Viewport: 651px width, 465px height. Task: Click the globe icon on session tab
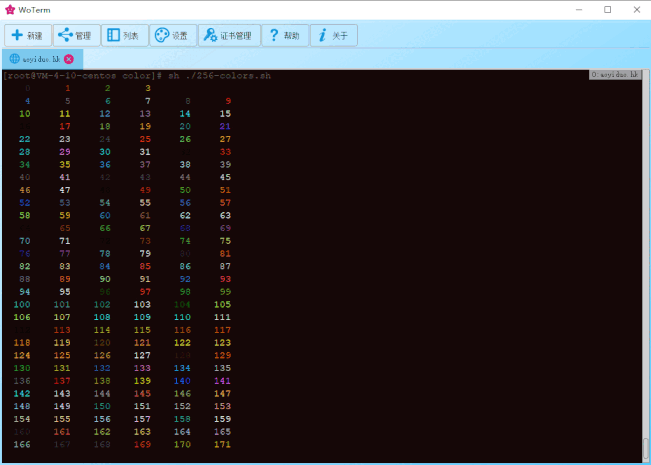[14, 59]
